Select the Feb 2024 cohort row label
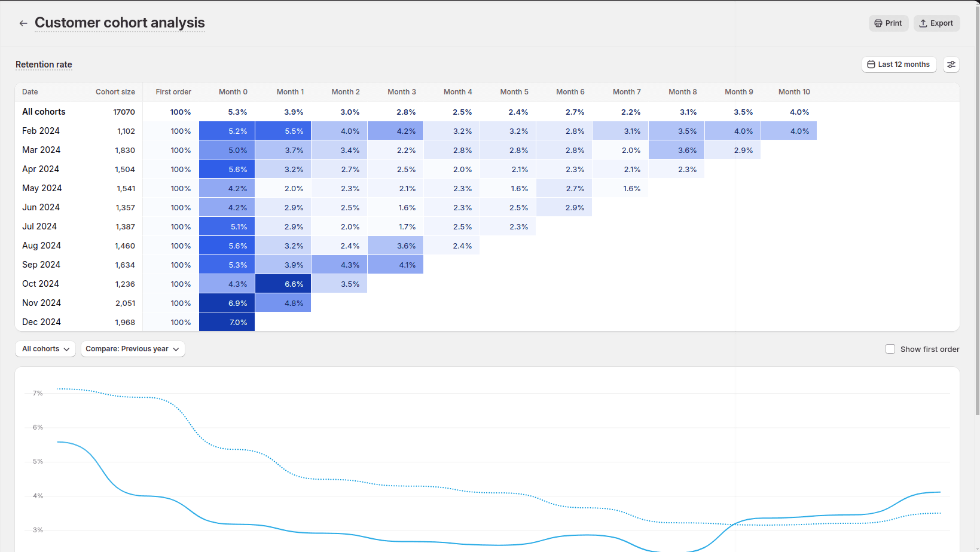Image resolution: width=980 pixels, height=552 pixels. 41,131
